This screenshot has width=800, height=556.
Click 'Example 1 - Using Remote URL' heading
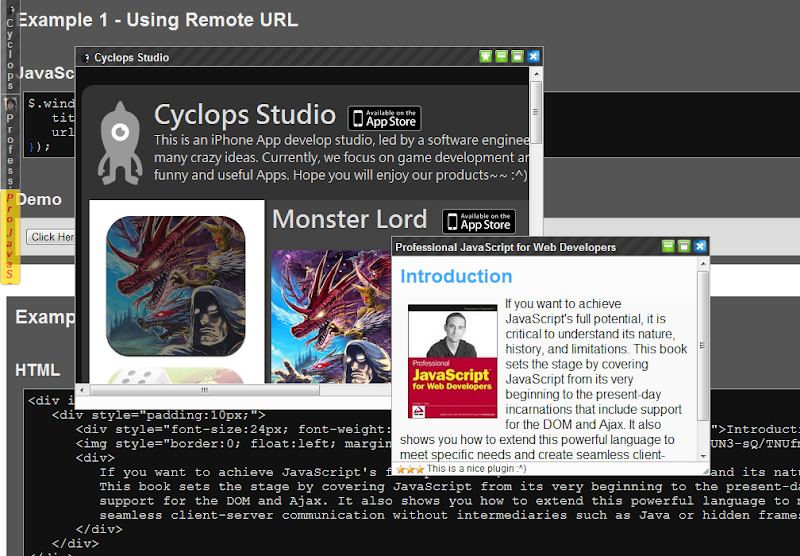pos(158,20)
